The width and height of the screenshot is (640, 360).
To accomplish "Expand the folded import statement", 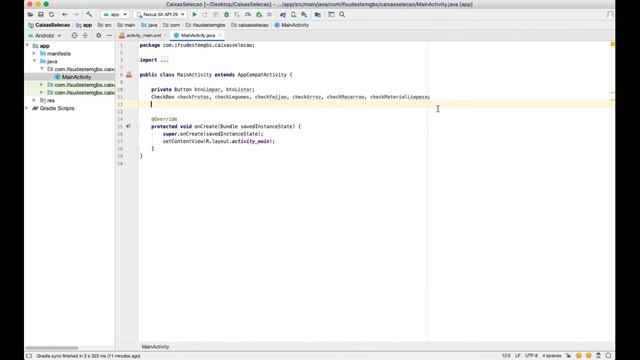I will (164, 60).
